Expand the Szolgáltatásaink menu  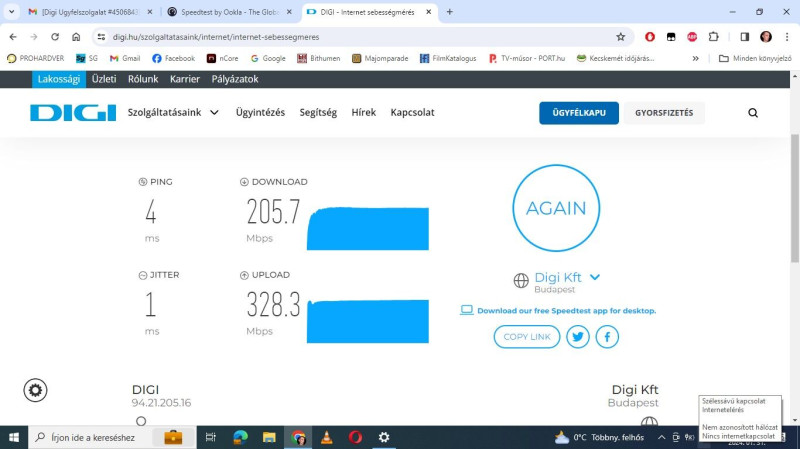(173, 112)
